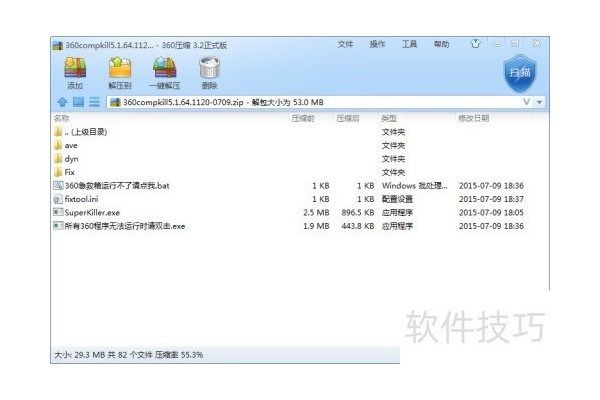Click the fixtool.ini file icon

[58, 199]
